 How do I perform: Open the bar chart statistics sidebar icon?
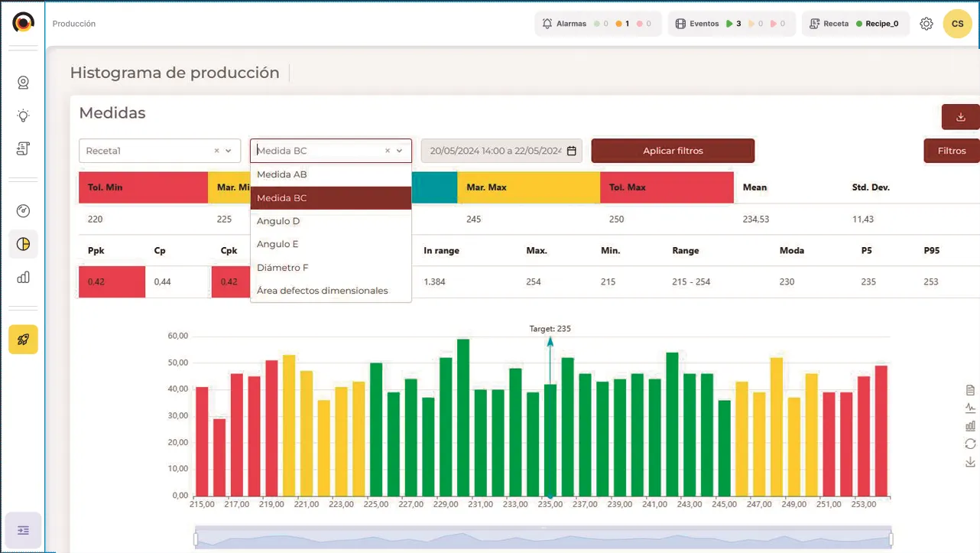23,278
